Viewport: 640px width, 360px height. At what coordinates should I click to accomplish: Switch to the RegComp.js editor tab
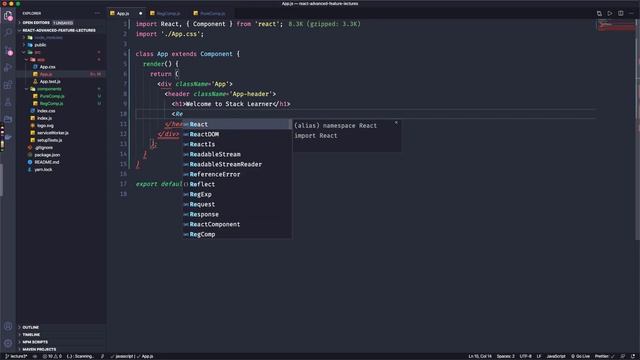click(x=168, y=13)
